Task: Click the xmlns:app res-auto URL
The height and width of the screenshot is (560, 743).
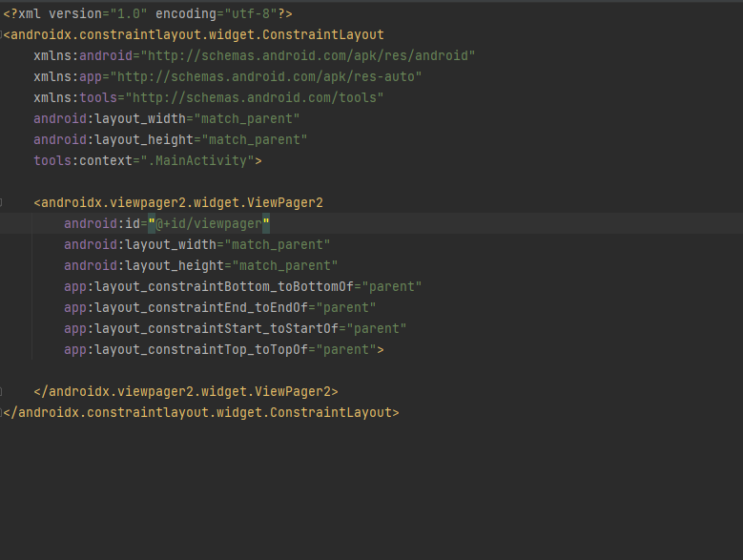Action: click(265, 76)
